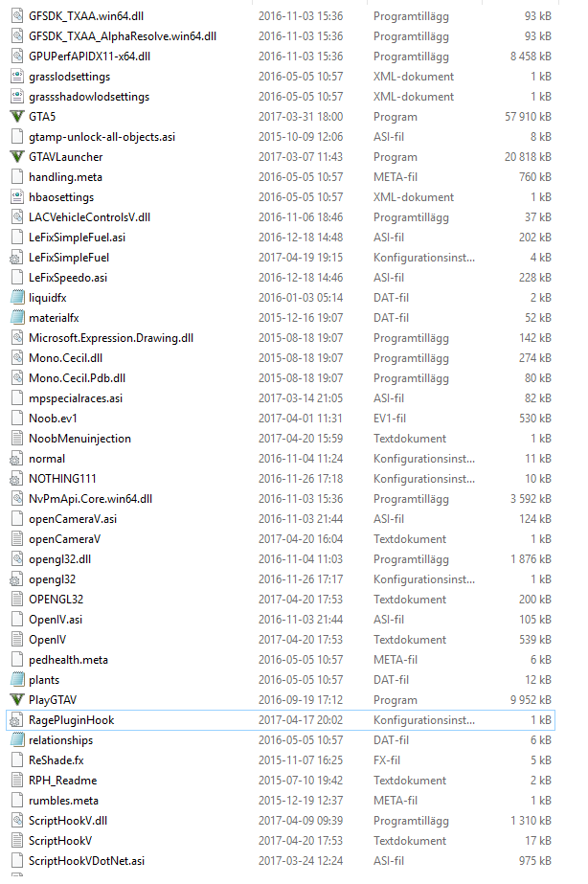This screenshot has width=588, height=884.
Task: Click the Mono.Cecil.dll file icon
Action: 17,358
